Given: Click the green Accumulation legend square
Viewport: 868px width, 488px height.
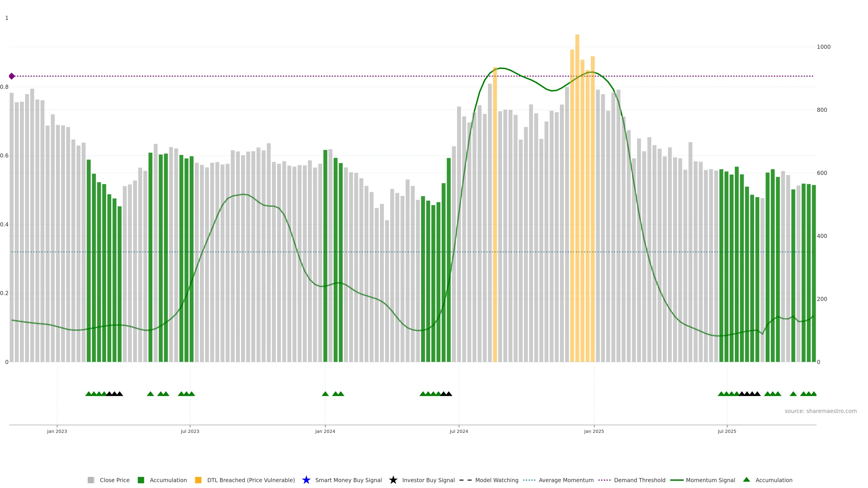Looking at the screenshot, I should [x=141, y=480].
